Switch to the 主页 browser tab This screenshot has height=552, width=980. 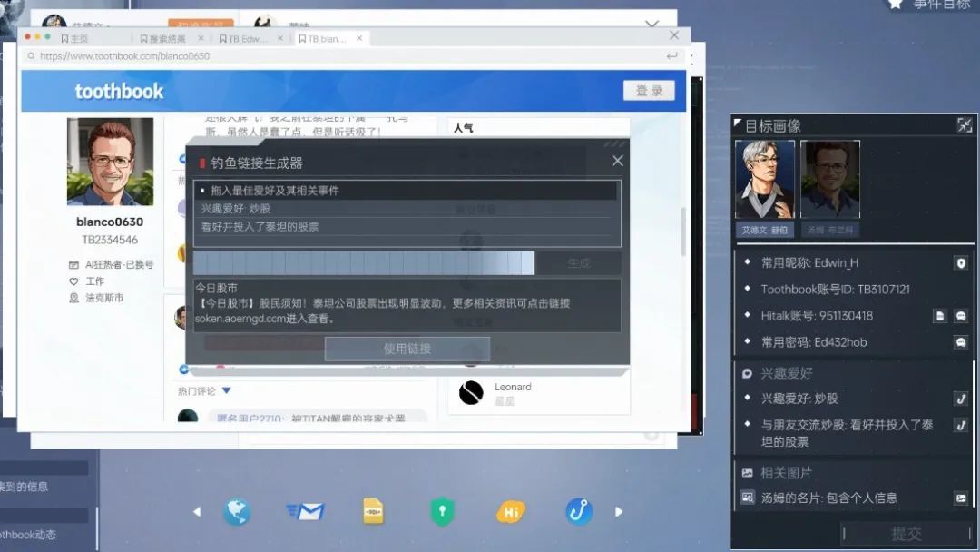(75, 39)
